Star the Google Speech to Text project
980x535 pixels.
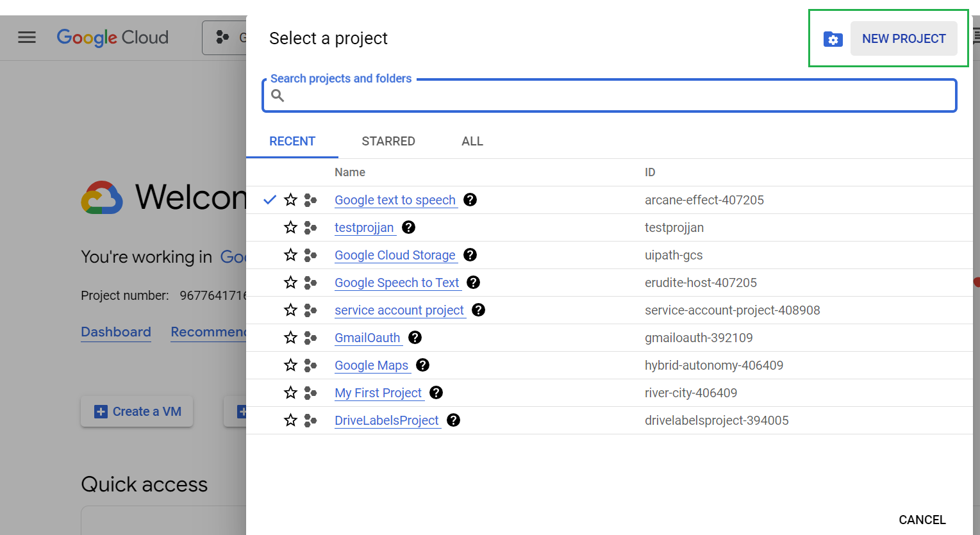click(290, 283)
